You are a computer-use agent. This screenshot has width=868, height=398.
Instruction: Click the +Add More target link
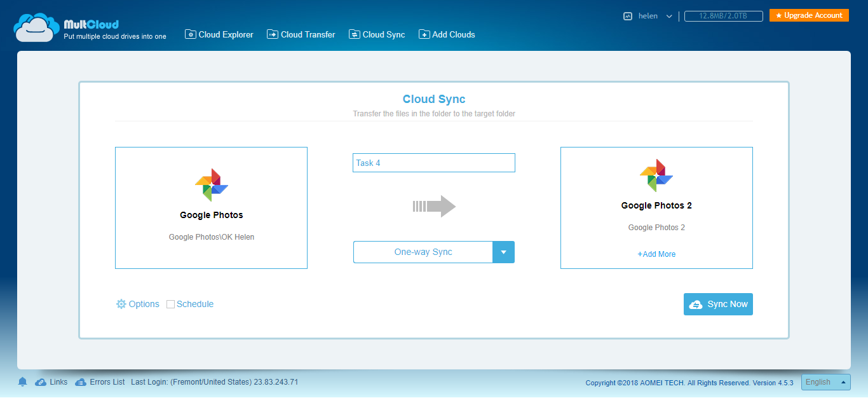point(656,254)
